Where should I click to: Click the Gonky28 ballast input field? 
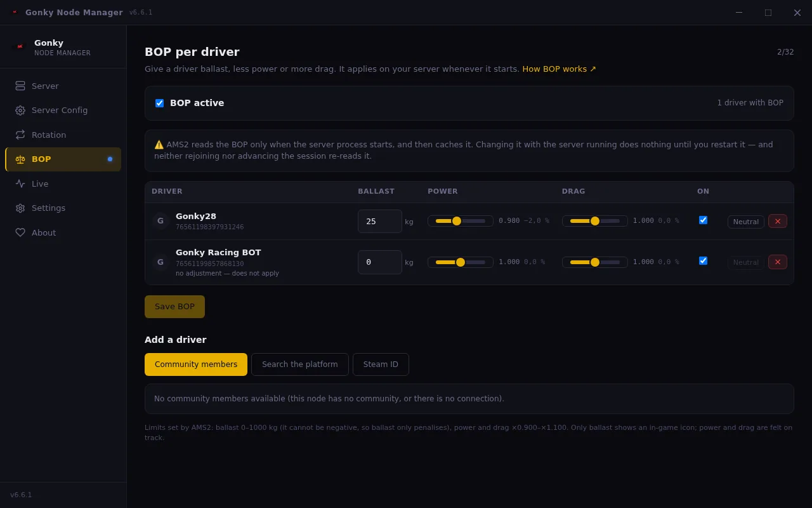pos(380,222)
